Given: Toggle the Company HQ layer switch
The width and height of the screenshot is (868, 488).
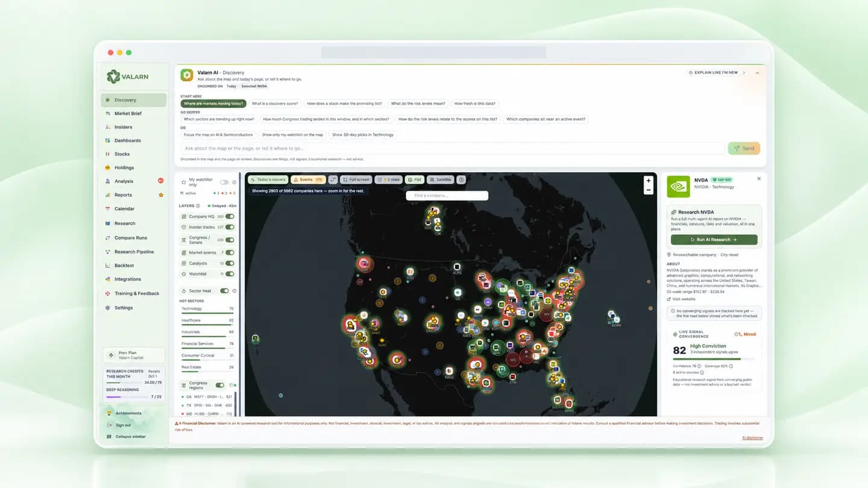Looking at the screenshot, I should click(x=230, y=216).
